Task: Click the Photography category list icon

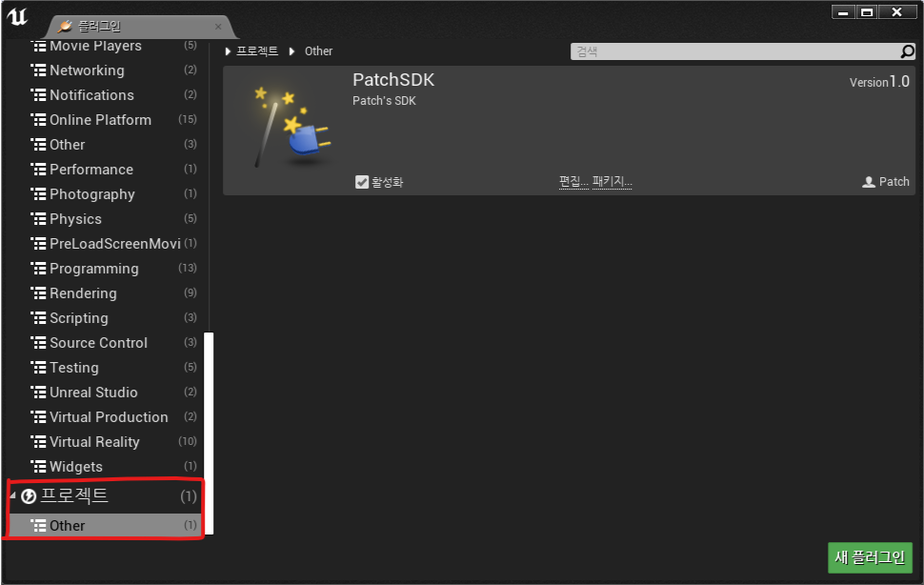Action: coord(38,193)
